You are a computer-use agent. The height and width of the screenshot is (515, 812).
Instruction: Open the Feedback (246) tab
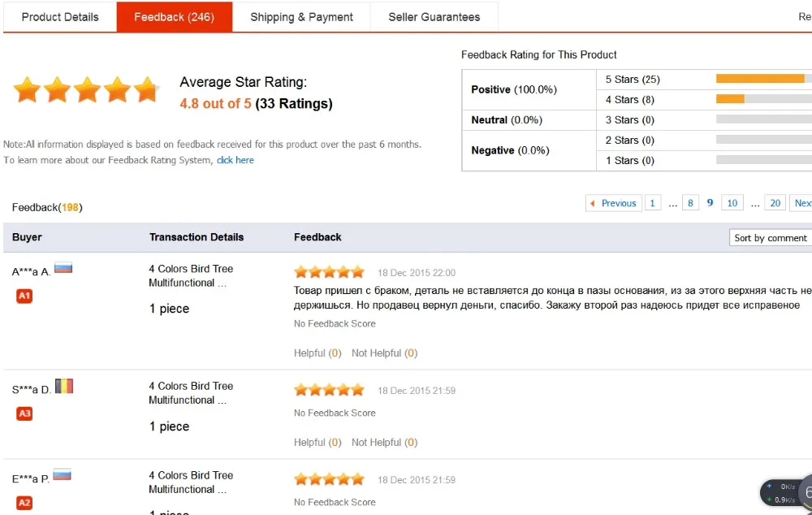coord(174,17)
